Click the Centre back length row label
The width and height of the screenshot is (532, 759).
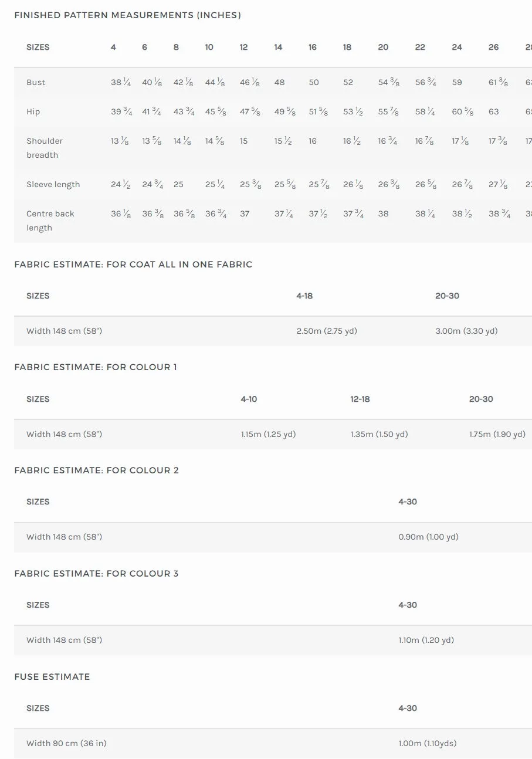50,221
